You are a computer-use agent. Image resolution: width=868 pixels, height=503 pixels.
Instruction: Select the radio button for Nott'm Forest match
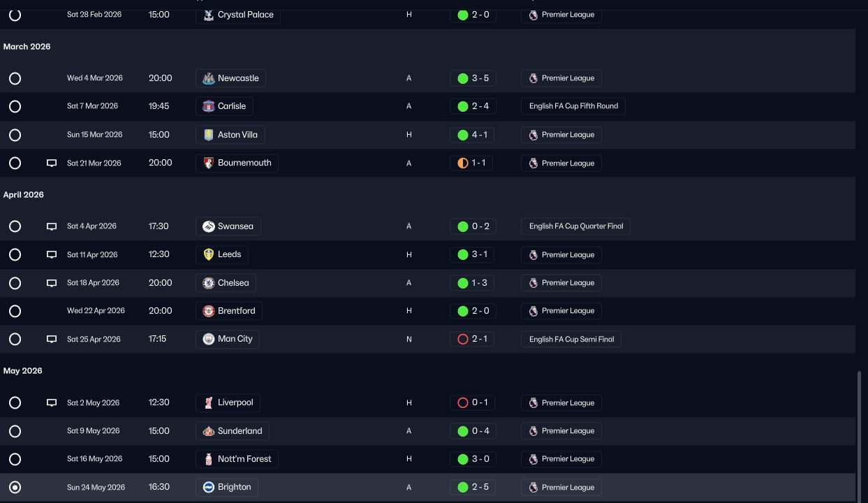point(15,460)
